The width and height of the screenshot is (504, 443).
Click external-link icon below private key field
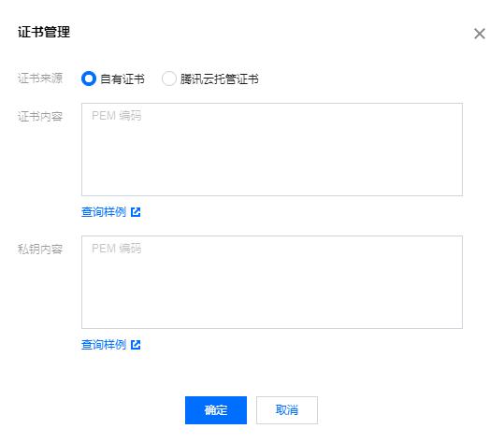click(136, 345)
